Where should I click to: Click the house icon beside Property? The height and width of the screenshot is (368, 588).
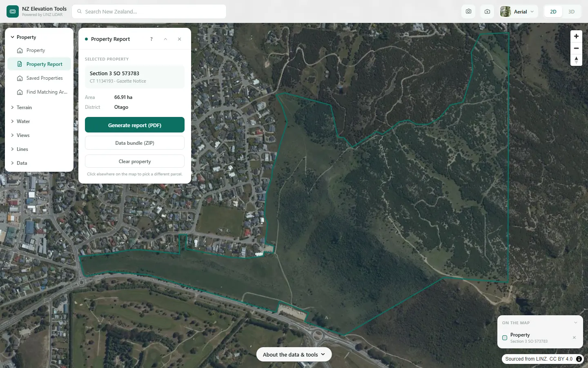(20, 51)
